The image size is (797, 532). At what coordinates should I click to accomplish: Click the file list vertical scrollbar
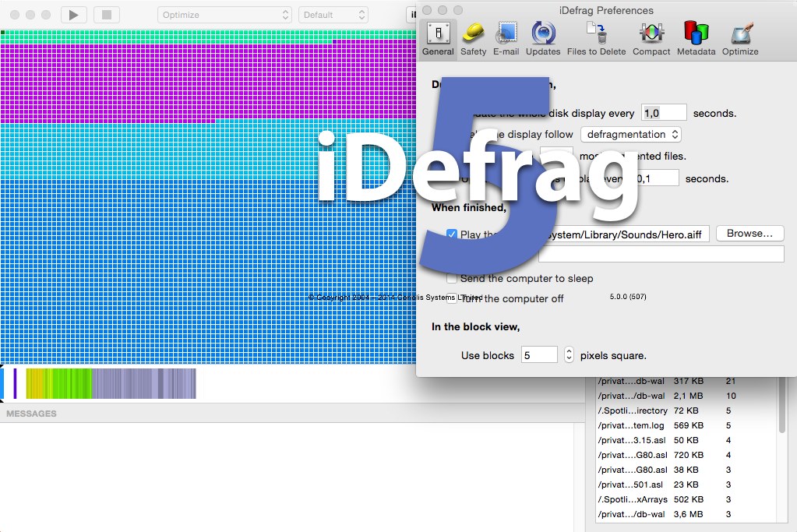pyautogui.click(x=782, y=405)
